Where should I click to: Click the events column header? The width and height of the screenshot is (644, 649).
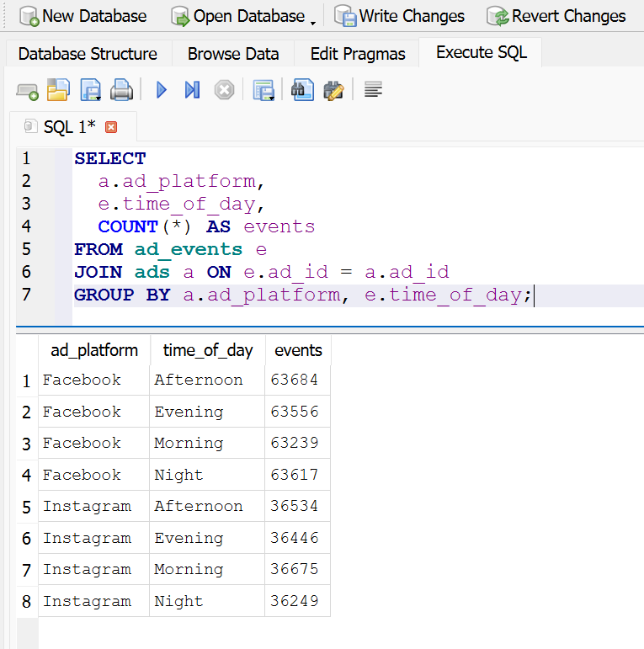coord(298,350)
